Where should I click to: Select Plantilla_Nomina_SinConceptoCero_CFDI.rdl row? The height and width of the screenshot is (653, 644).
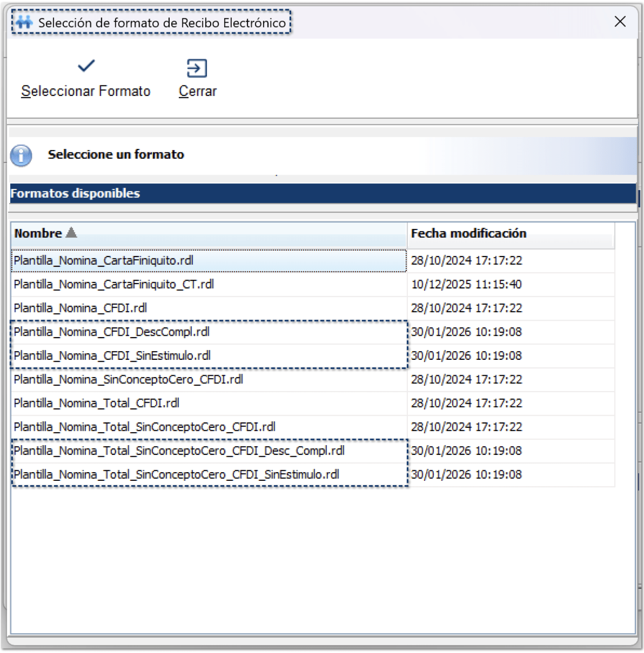tap(128, 380)
